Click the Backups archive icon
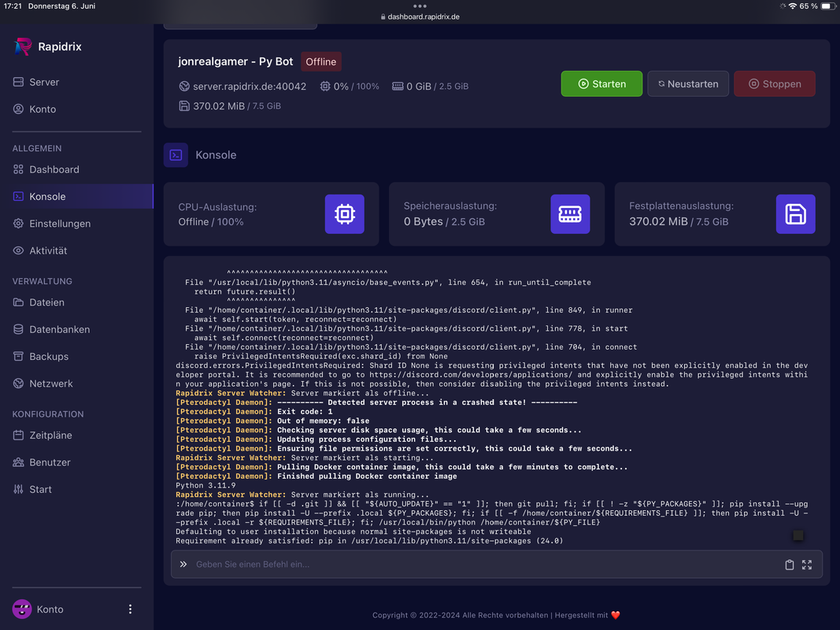The width and height of the screenshot is (840, 630). coord(18,356)
